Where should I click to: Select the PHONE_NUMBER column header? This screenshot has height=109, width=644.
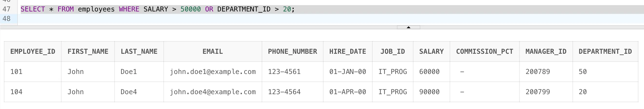point(292,52)
